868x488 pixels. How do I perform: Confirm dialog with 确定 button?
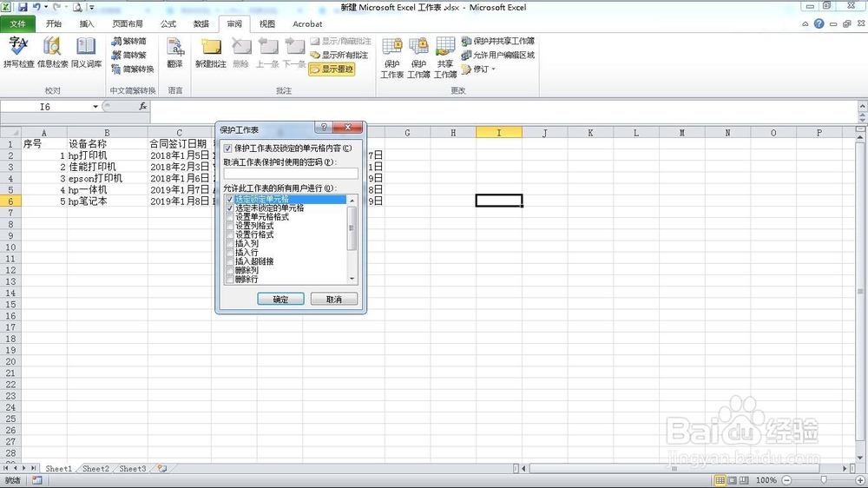[x=280, y=299]
